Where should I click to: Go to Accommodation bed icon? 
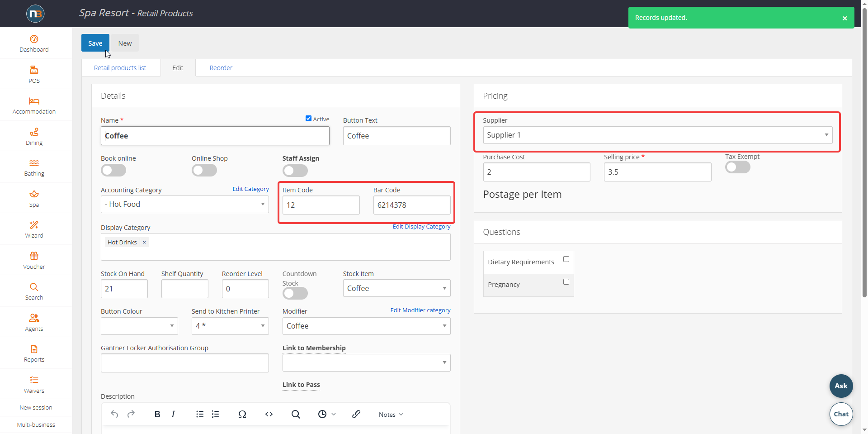tap(34, 101)
